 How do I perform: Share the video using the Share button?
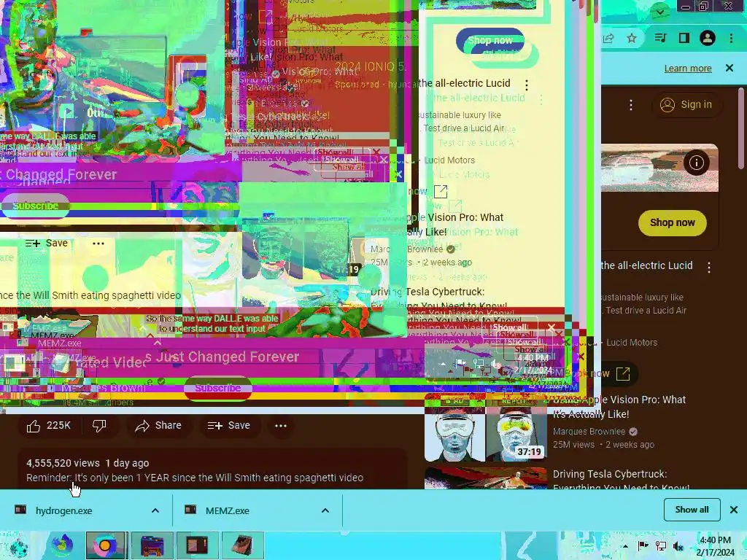158,425
